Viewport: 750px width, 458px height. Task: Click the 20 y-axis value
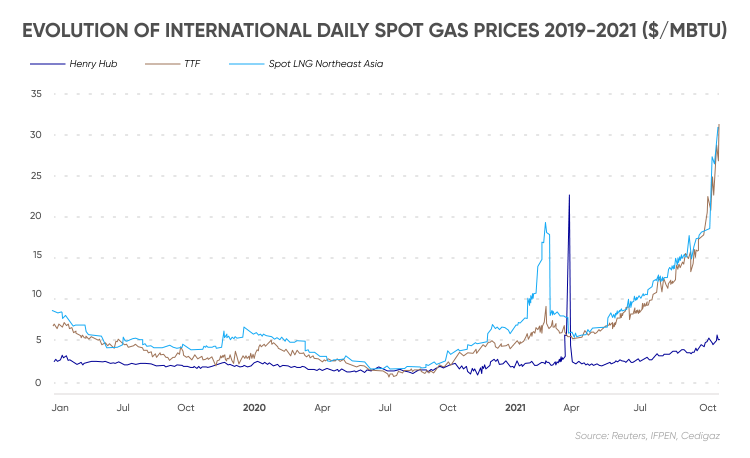tap(36, 216)
